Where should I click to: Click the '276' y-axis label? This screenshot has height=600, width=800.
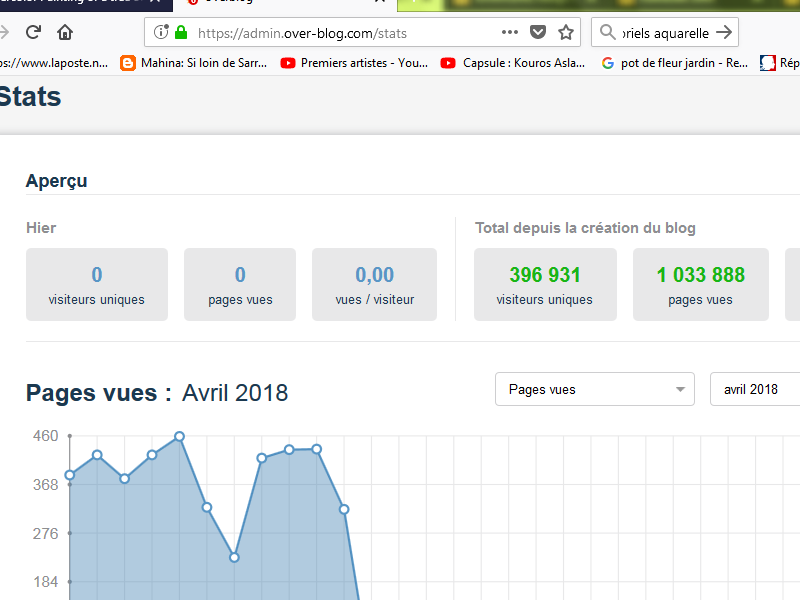pyautogui.click(x=45, y=533)
